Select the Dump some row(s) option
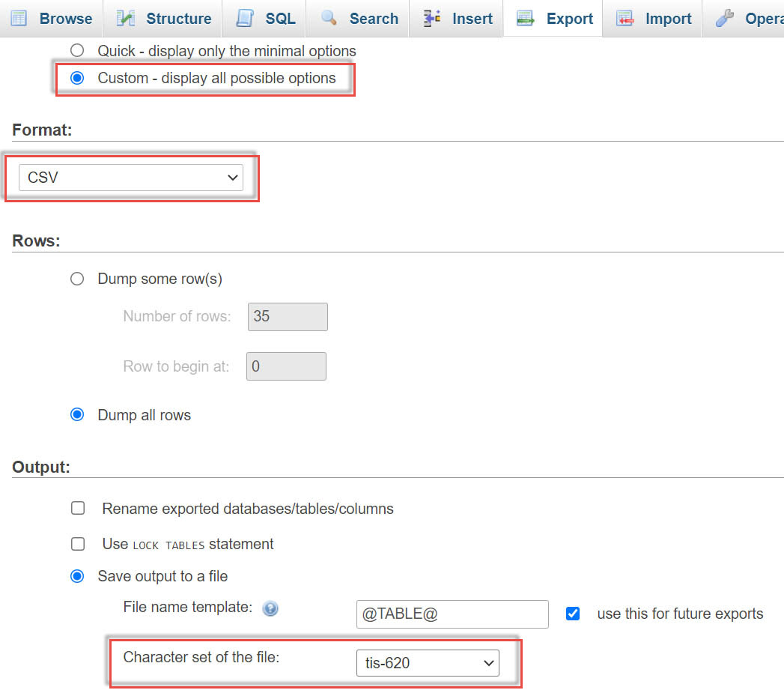The width and height of the screenshot is (784, 696). tap(77, 279)
